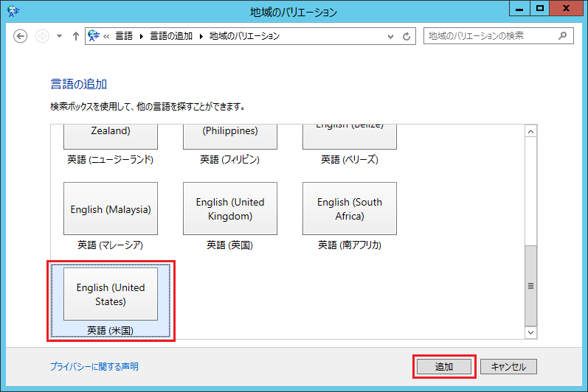Click the forward navigation arrow

(x=42, y=36)
